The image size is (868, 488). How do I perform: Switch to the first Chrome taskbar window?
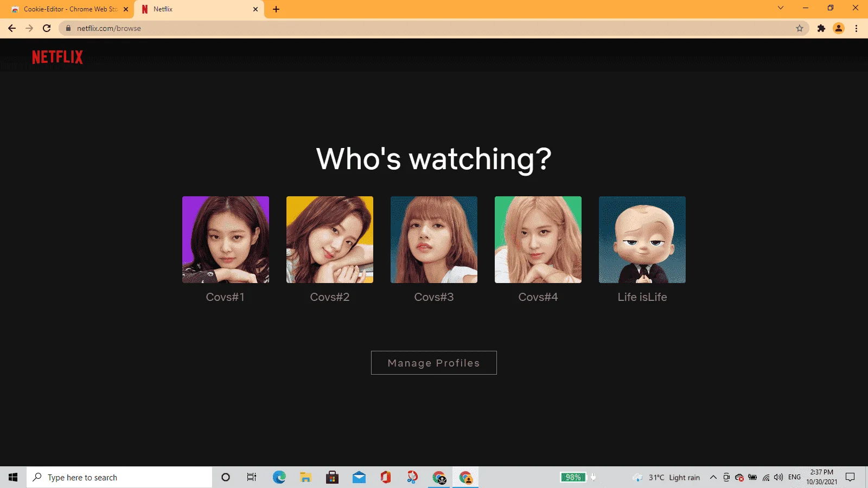tap(439, 477)
